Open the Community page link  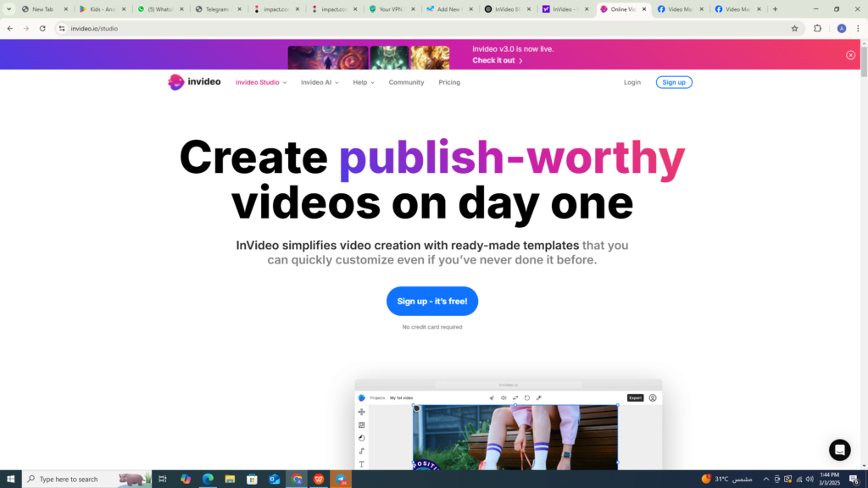click(x=406, y=82)
